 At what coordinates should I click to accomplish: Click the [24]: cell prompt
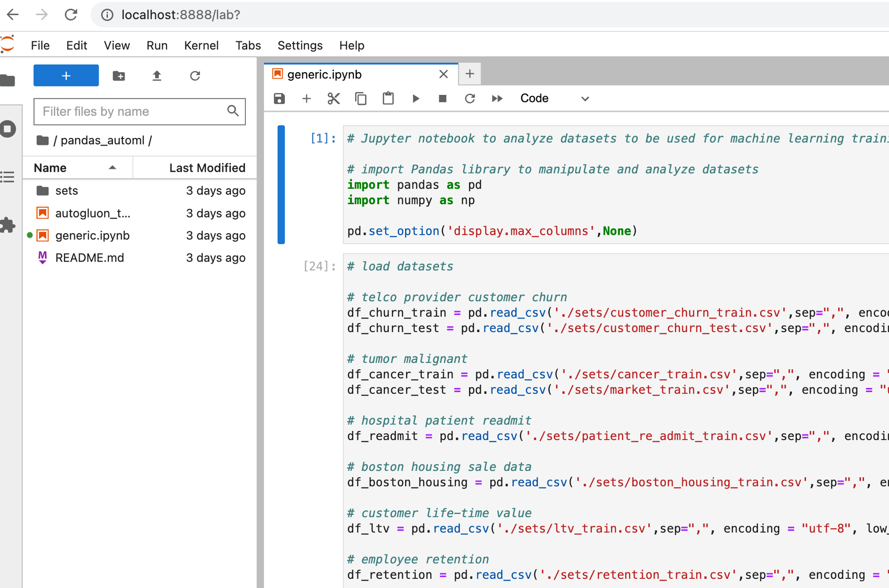(319, 266)
